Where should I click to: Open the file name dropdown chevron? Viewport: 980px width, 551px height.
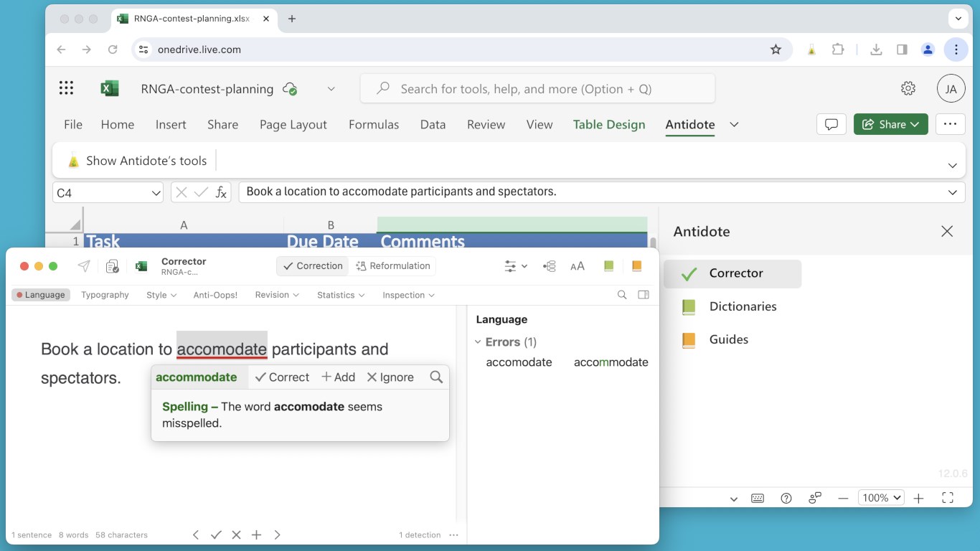(331, 89)
